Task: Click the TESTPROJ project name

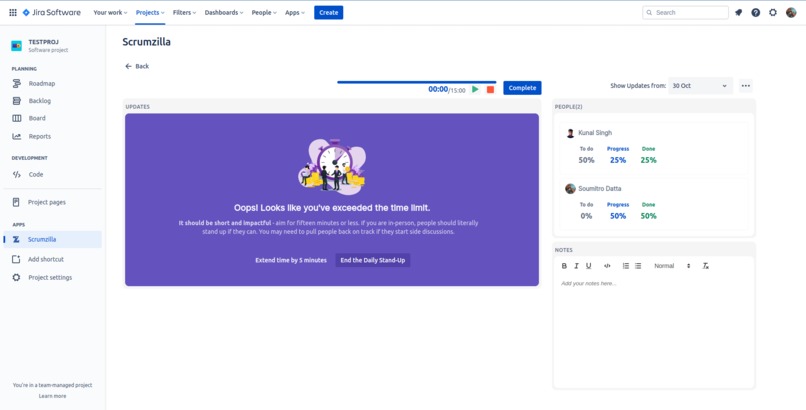Action: [44, 42]
